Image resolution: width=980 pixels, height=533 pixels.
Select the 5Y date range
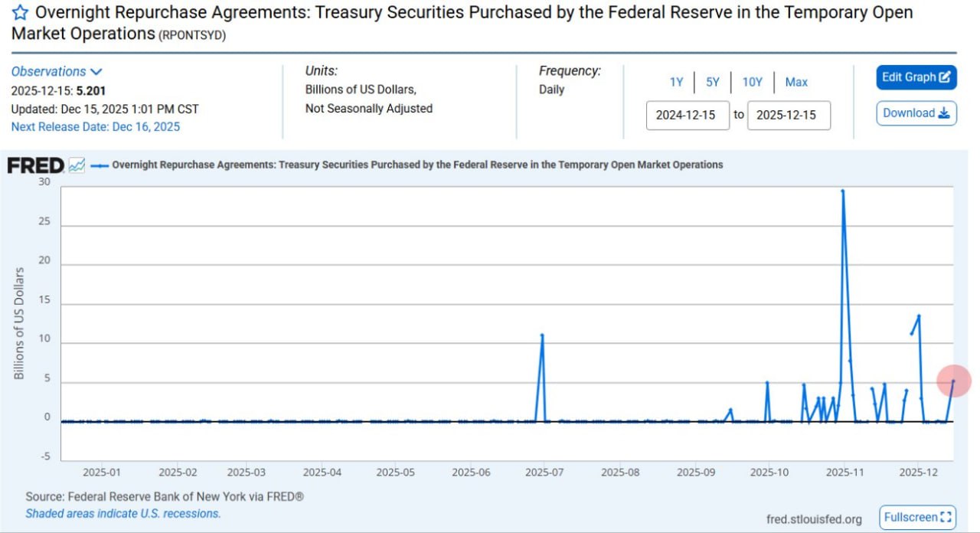tap(713, 82)
